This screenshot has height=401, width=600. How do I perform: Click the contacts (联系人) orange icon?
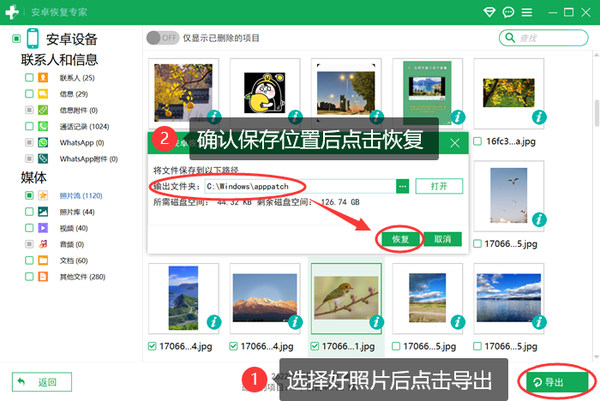pyautogui.click(x=43, y=78)
